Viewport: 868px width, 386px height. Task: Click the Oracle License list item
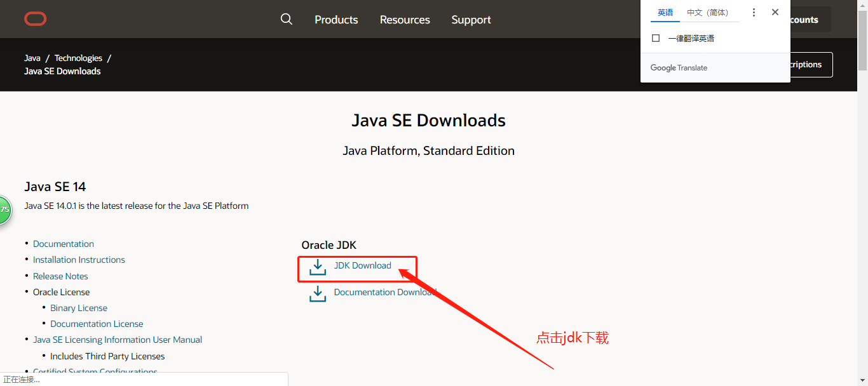pos(62,292)
